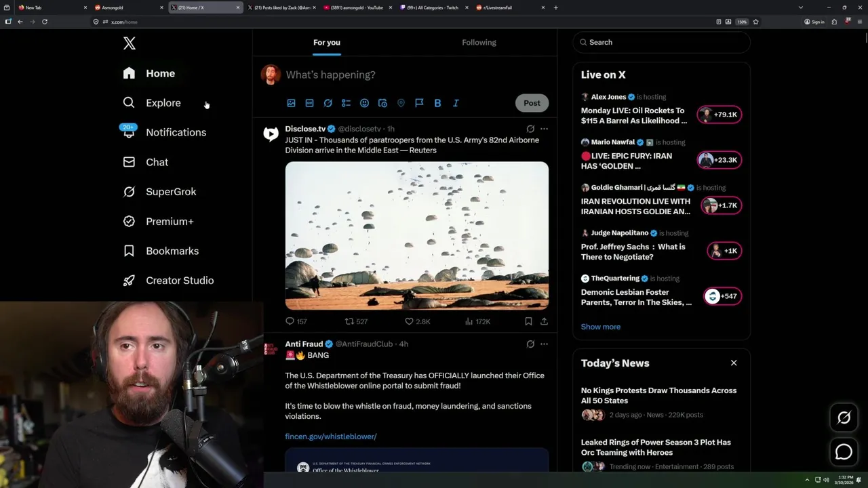This screenshot has height=488, width=868.
Task: Schedule the post with calendar icon
Action: (x=382, y=103)
